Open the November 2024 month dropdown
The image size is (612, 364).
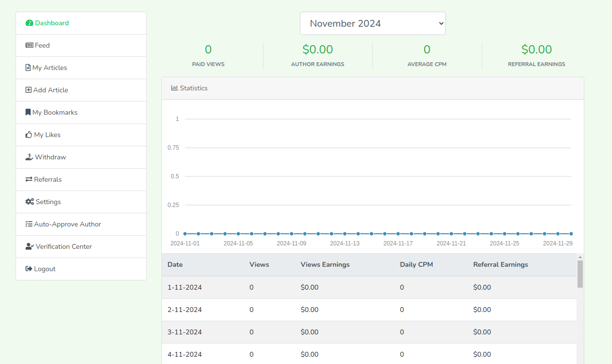coord(372,23)
